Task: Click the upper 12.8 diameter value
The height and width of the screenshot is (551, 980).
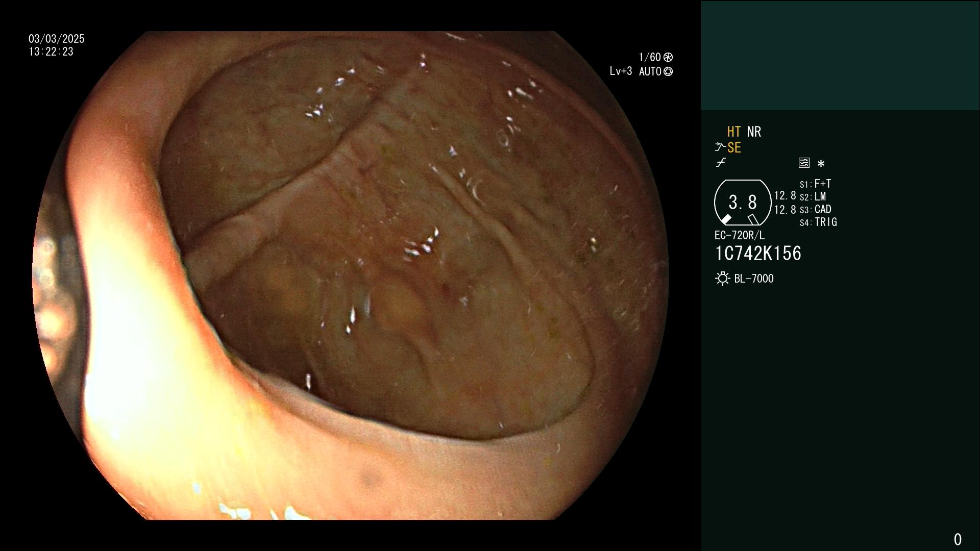Action: pyautogui.click(x=785, y=196)
